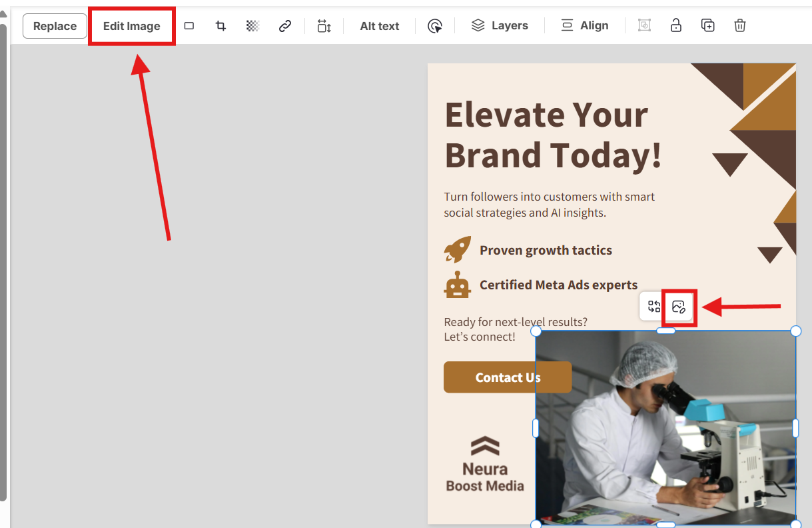Activate the crop tool icon
The height and width of the screenshot is (528, 812).
[220, 26]
